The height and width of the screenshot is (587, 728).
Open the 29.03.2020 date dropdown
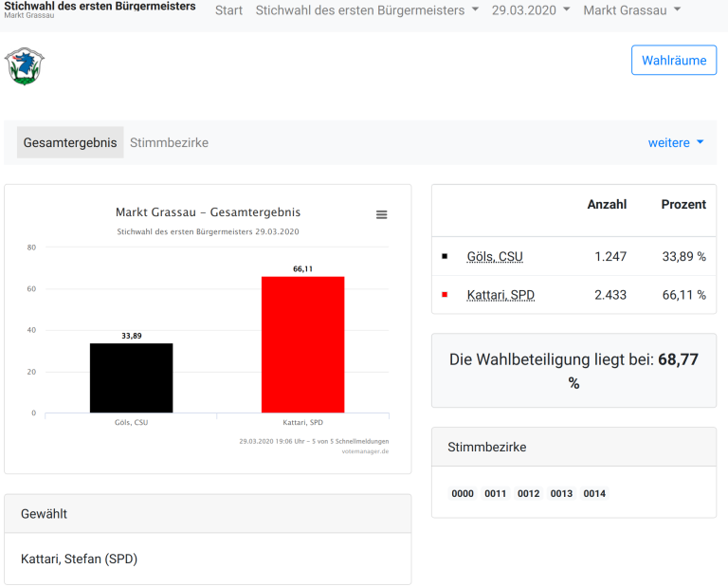[x=531, y=10]
